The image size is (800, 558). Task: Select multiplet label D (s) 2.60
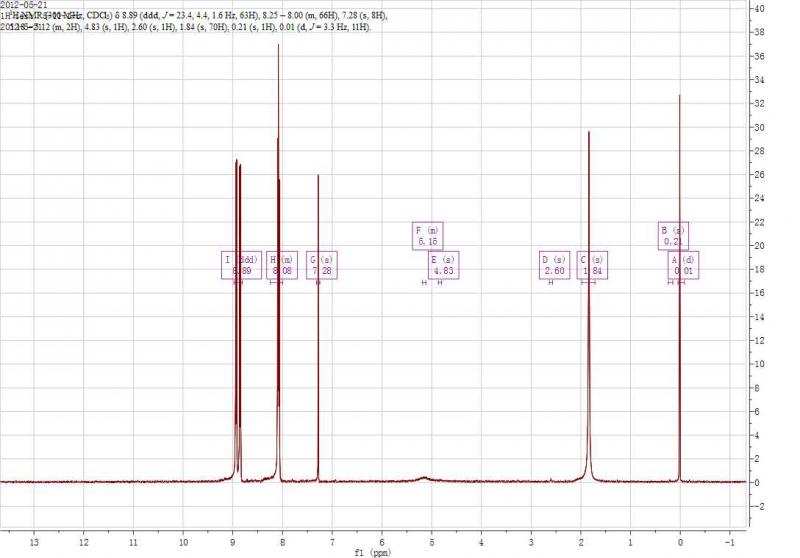[555, 265]
